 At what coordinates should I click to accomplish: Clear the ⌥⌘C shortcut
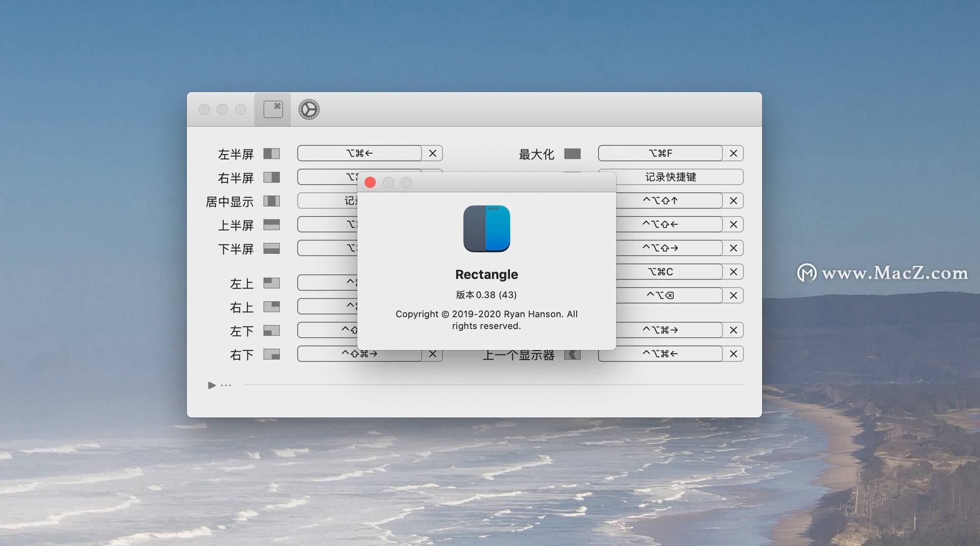(733, 271)
